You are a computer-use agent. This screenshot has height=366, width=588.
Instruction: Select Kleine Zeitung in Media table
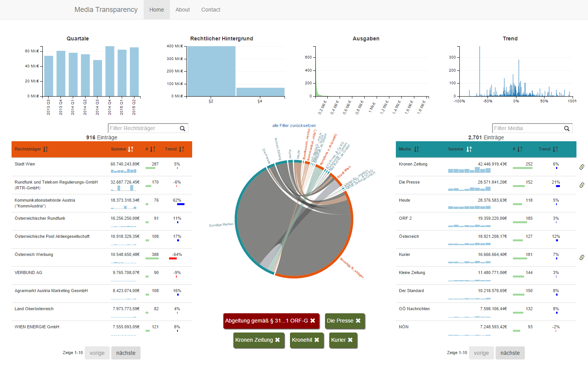point(486,276)
